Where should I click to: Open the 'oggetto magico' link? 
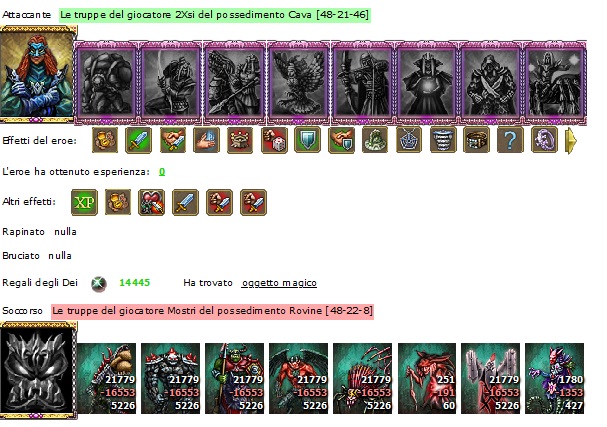point(279,283)
